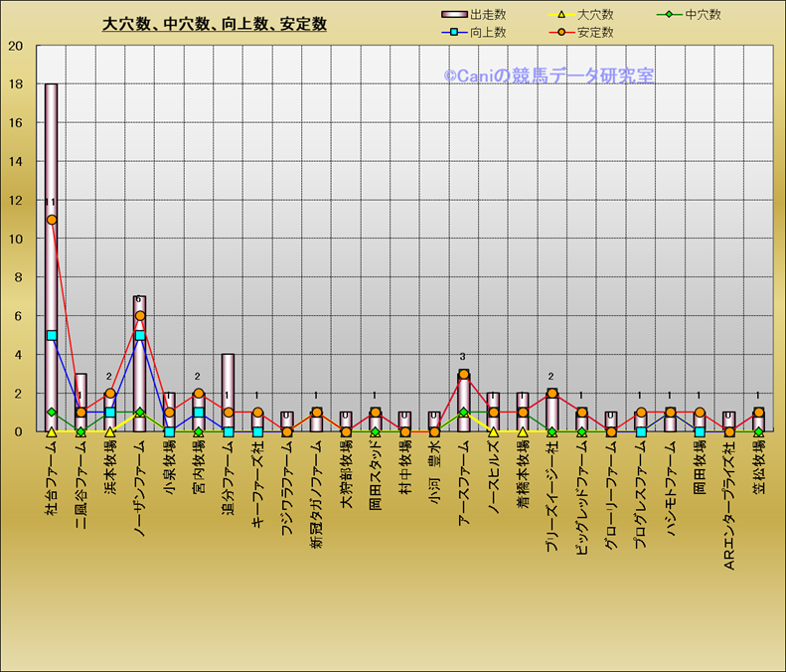Click the 新冠タガノファーム category label
Viewport: 786px width, 672px height.
316,494
